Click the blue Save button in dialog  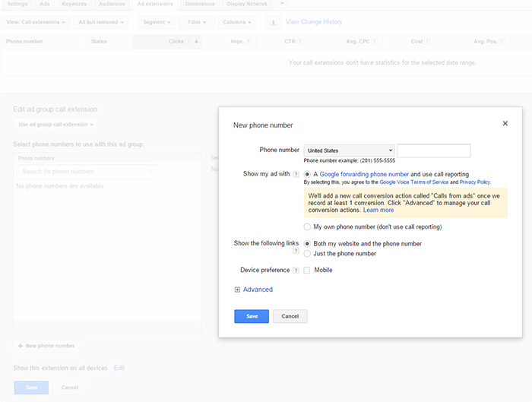(x=252, y=316)
